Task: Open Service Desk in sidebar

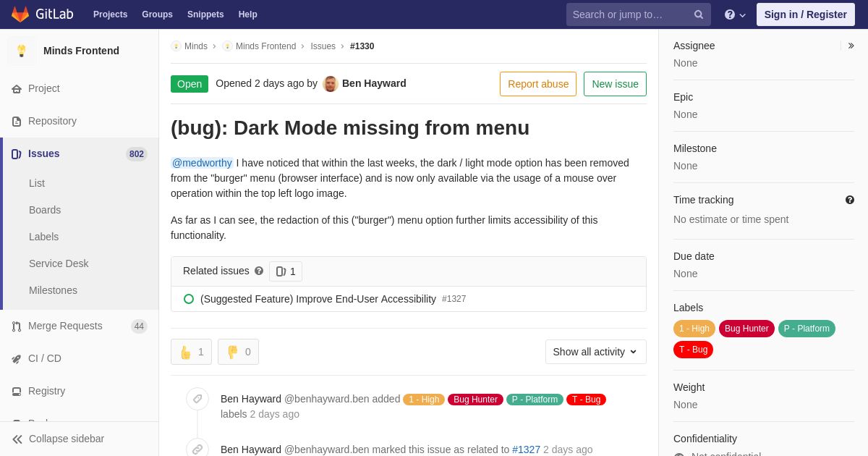Action: [59, 263]
